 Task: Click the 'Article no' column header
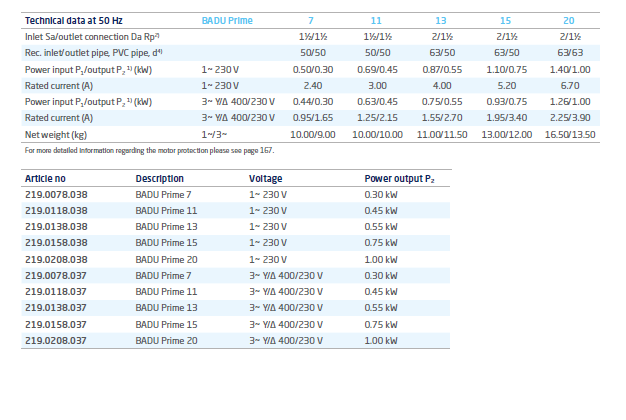[45, 178]
